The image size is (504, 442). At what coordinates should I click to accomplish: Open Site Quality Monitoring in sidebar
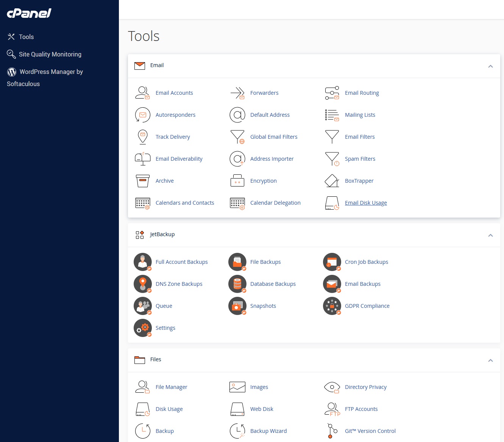(x=50, y=54)
